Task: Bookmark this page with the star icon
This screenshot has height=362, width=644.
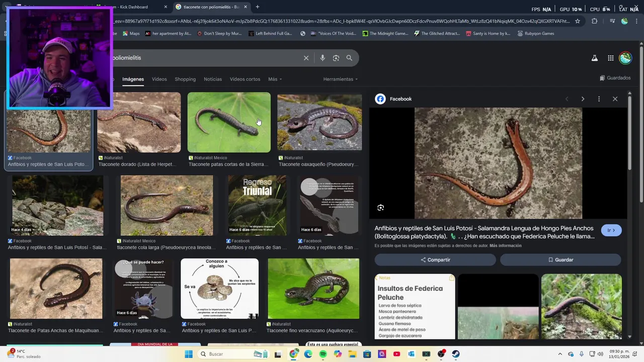Action: (x=578, y=21)
